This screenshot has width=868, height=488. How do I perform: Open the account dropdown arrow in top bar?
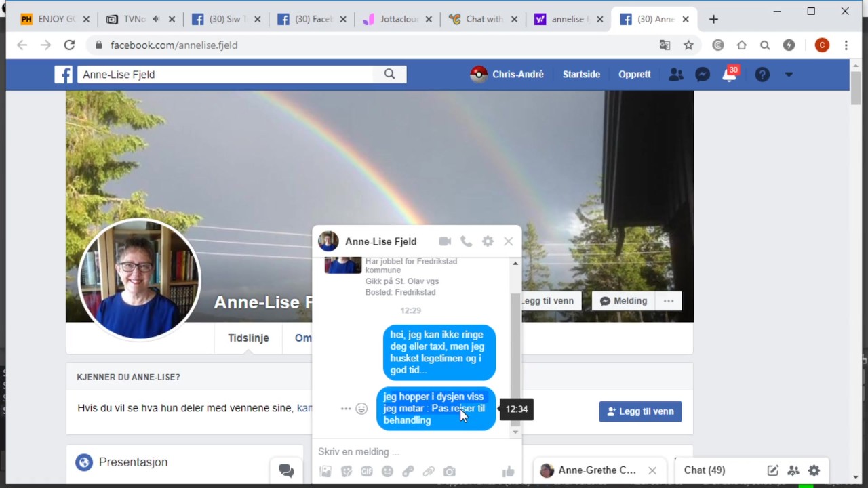[789, 75]
